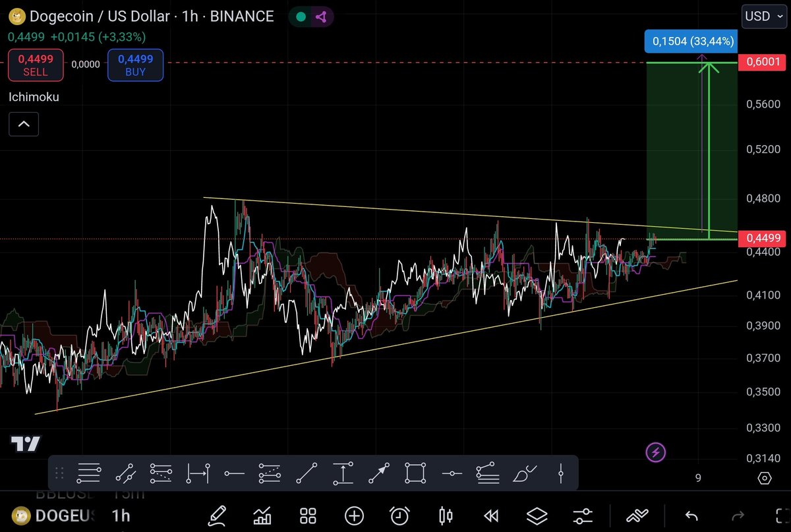Open the hexagon price scale settings icon

click(765, 478)
